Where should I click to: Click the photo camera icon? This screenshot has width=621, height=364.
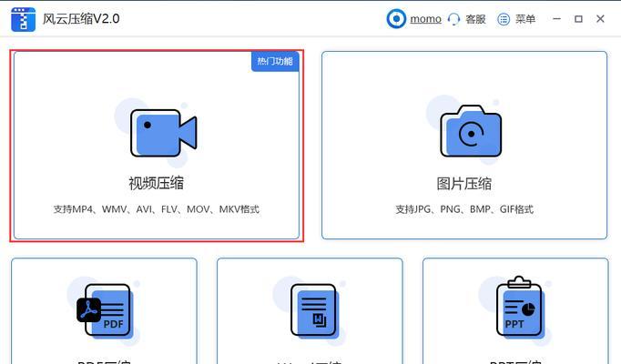(x=471, y=131)
